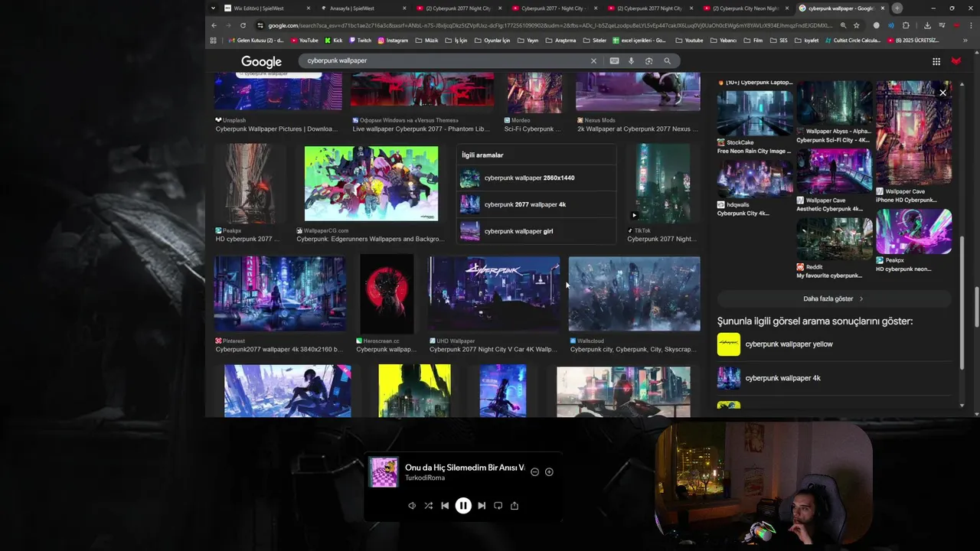
Task: Open UHD Wallpaper Cyberpunk Night City thumbnail
Action: click(x=494, y=294)
